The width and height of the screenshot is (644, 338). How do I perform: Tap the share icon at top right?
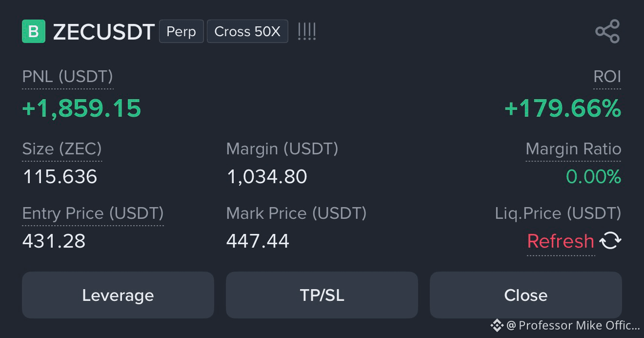607,32
